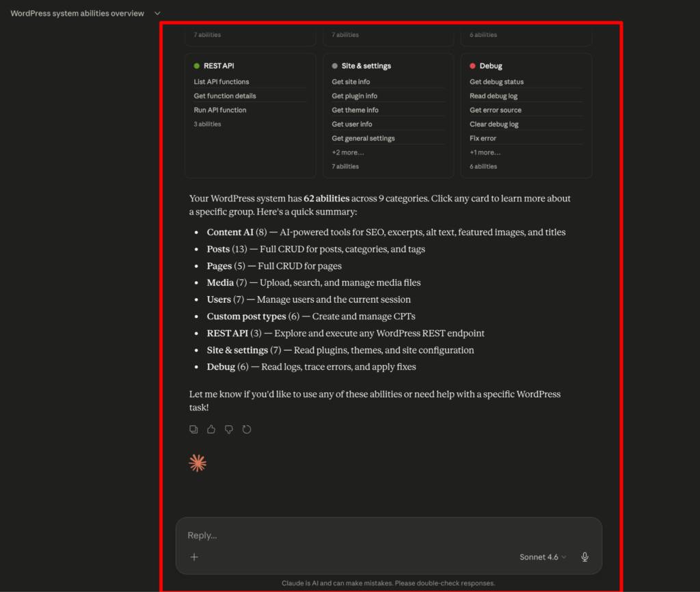Select 'Get general settings' ability

point(364,138)
